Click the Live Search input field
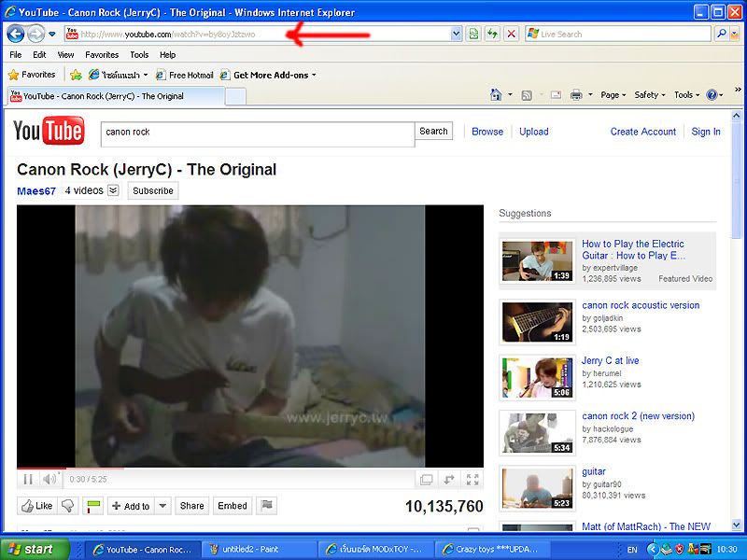Screen dimensions: 747x560 click(x=617, y=34)
